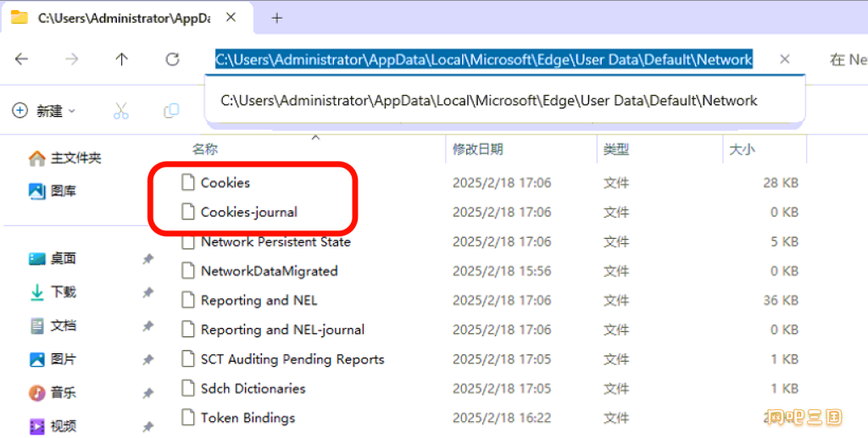Viewport: 868px width, 438px height.
Task: Open 音乐 in sidebar
Action: pos(53,392)
